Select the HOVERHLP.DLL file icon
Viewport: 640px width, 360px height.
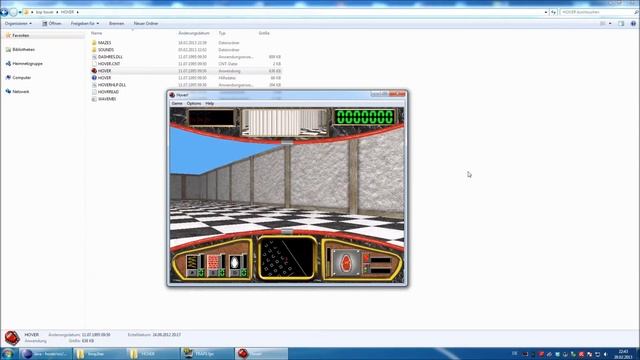[94, 85]
